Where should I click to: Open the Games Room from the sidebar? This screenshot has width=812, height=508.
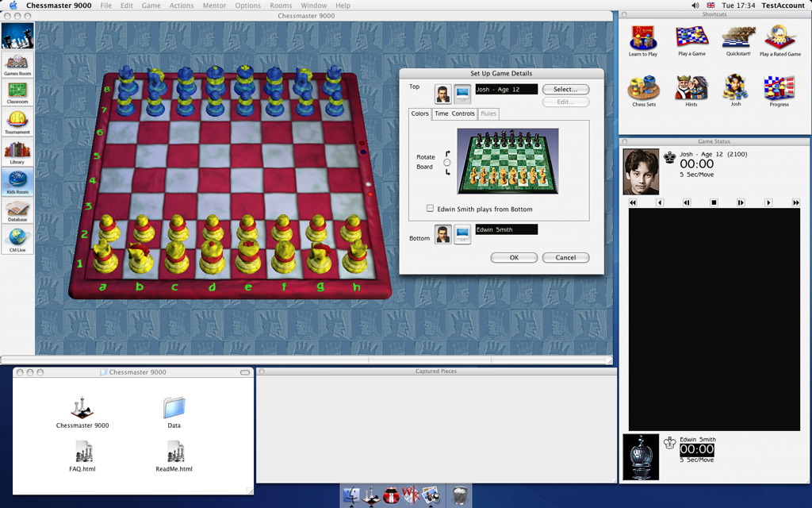pos(17,65)
